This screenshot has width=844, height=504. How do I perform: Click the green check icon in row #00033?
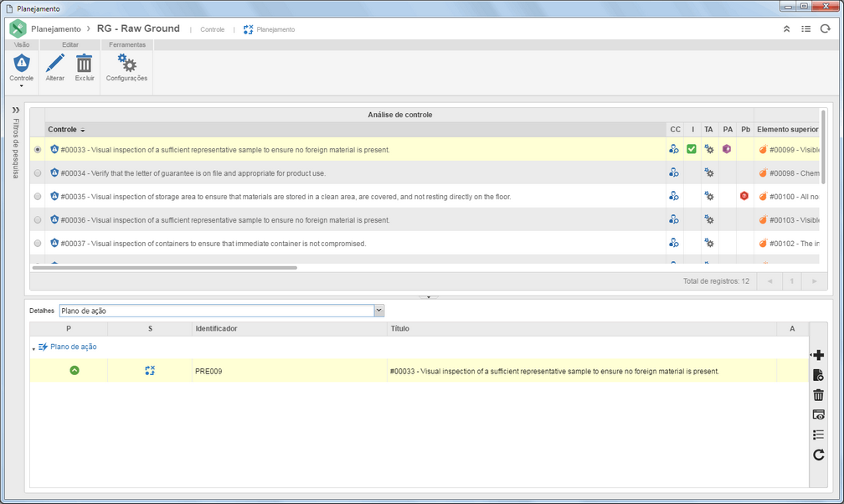pos(692,149)
